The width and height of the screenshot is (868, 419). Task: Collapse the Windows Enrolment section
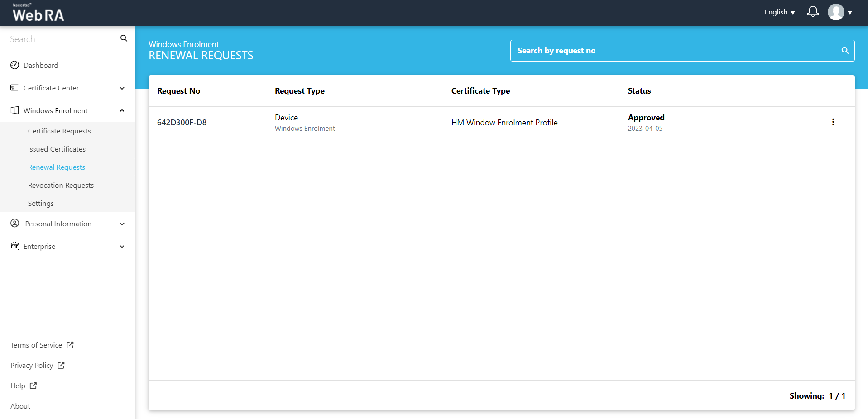122,110
